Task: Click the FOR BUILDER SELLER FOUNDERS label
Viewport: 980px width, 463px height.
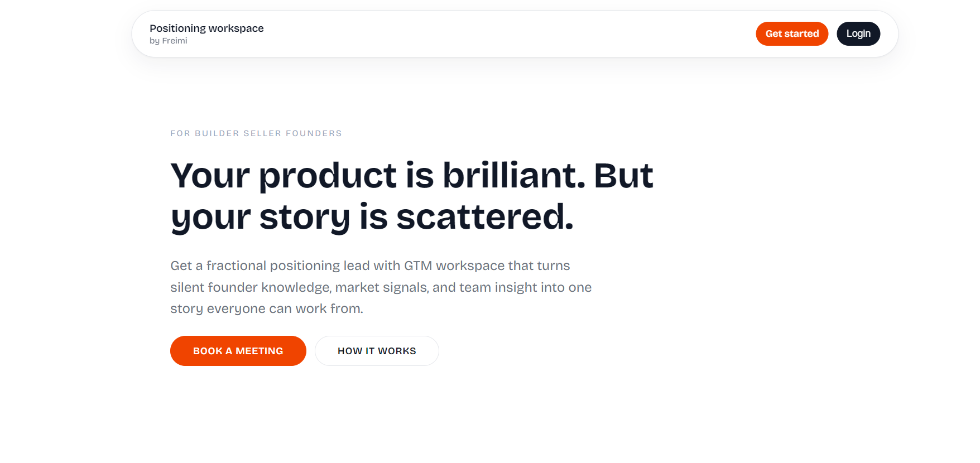Action: pos(256,133)
